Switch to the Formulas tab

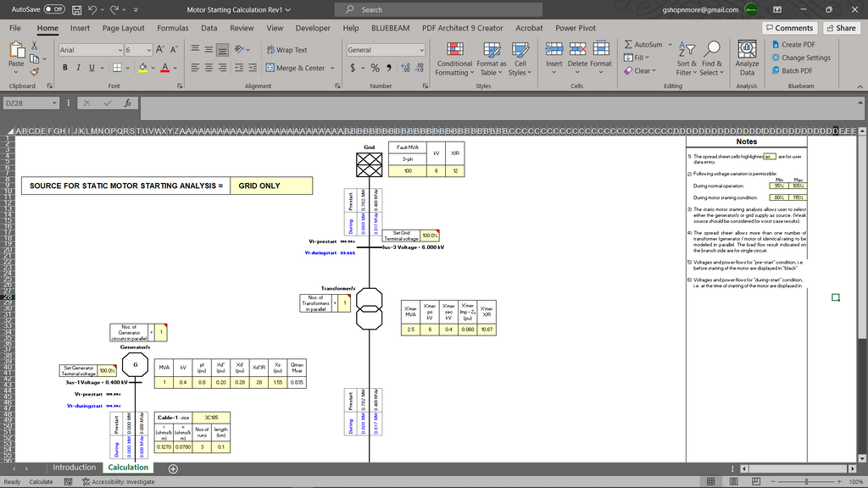[x=173, y=28]
